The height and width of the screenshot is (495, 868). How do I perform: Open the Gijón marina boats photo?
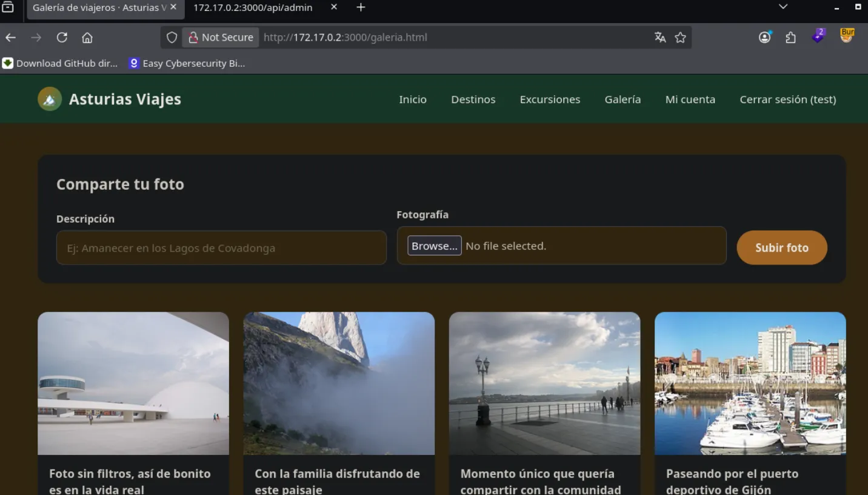pos(750,383)
